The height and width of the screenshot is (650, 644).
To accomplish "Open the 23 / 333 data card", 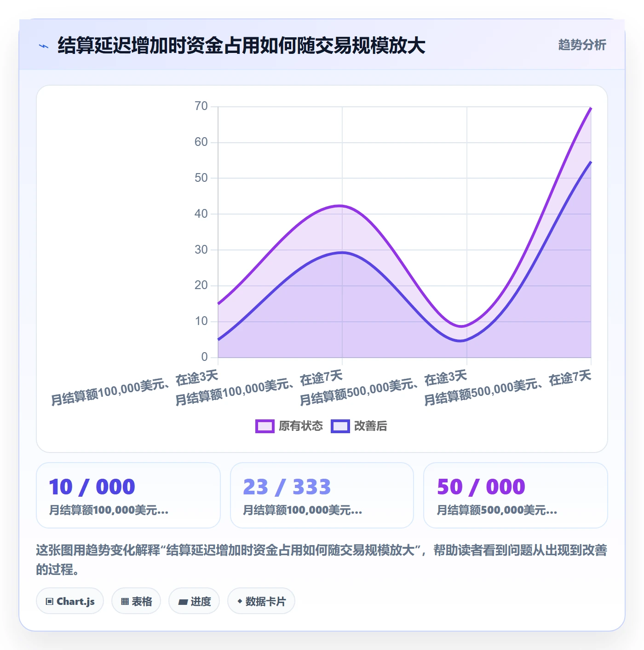I will tap(322, 495).
